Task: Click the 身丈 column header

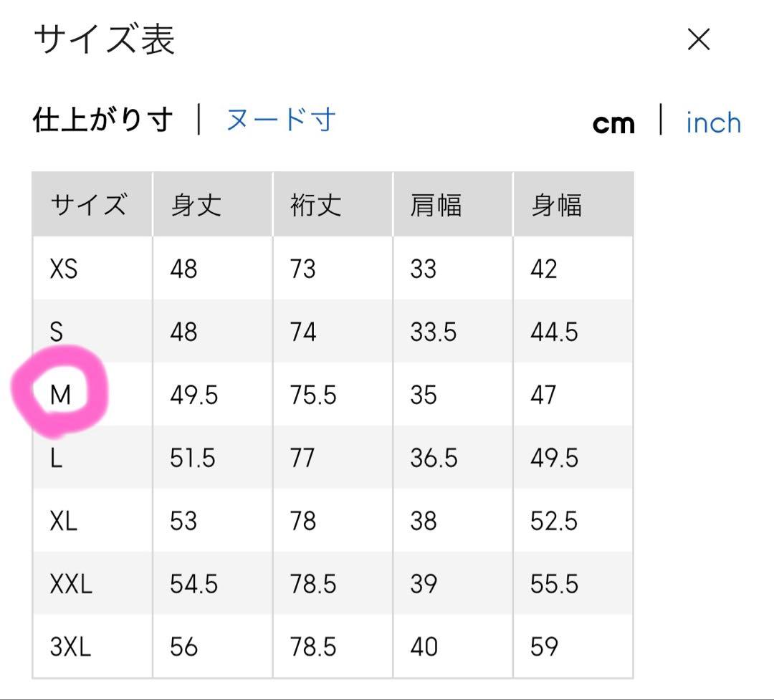Action: [x=196, y=206]
